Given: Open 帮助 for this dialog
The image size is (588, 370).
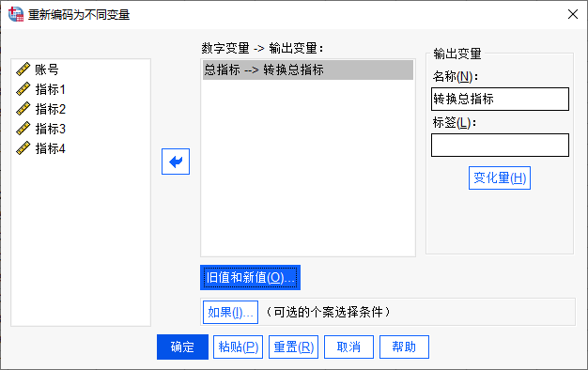Looking at the screenshot, I should [x=404, y=347].
